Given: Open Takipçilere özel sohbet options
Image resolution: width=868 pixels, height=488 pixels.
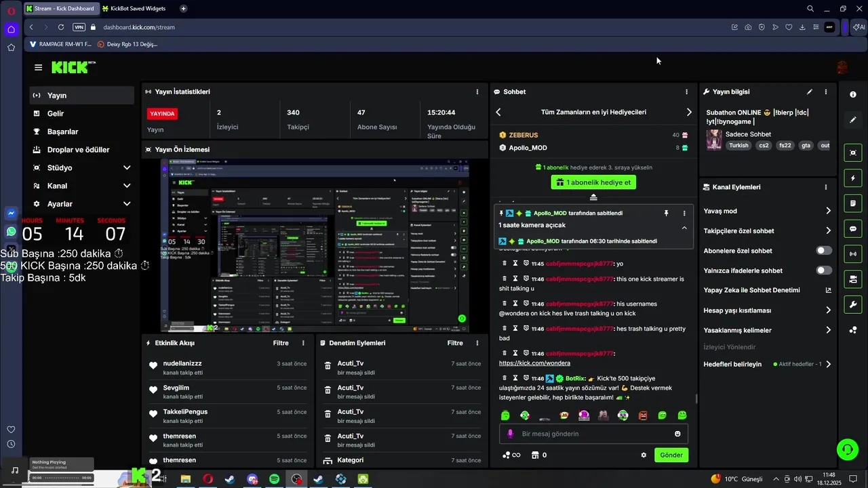Looking at the screenshot, I should click(x=828, y=230).
